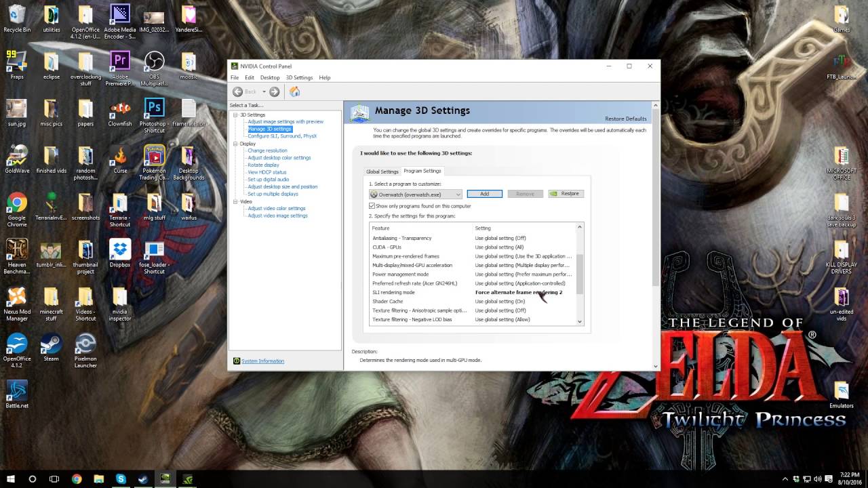The image size is (868, 488).
Task: Select Clownfish desktop icon
Action: [120, 113]
